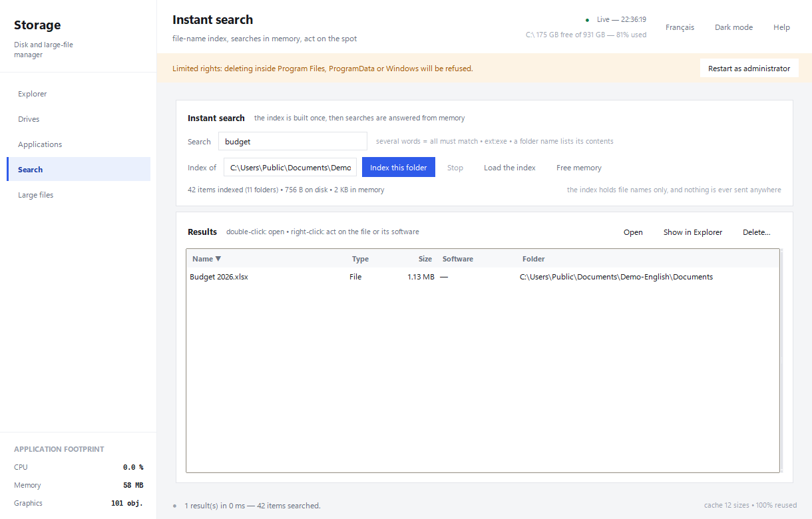Open the Explorer section in sidebar
812x519 pixels.
(79, 94)
